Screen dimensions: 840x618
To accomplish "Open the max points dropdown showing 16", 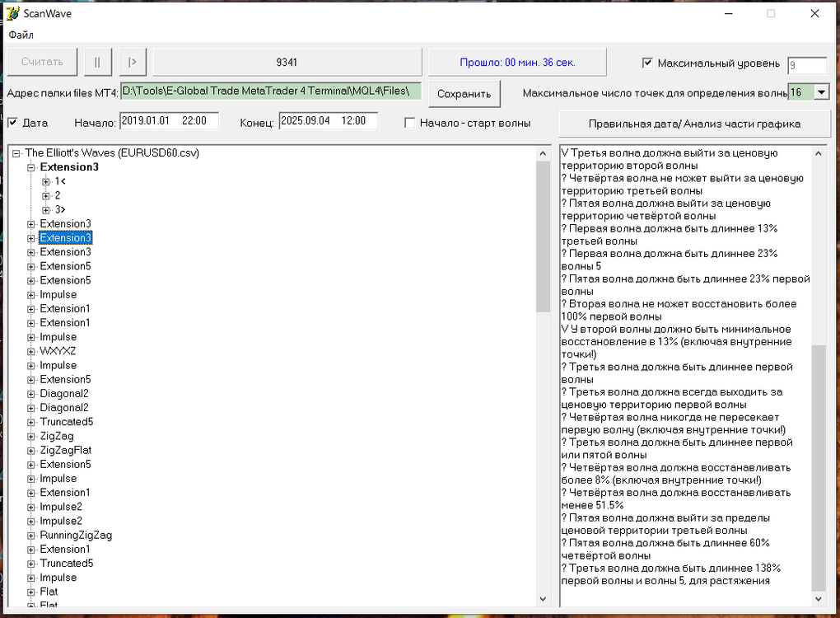I will click(x=822, y=92).
